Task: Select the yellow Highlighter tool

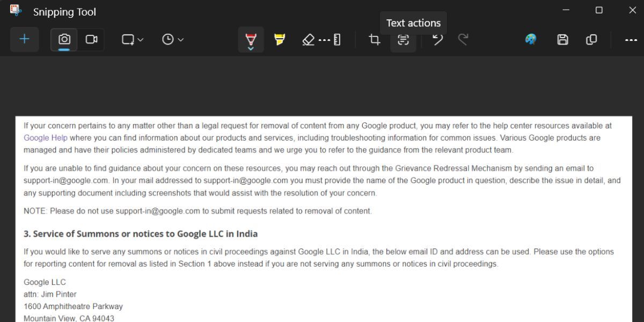Action: (x=280, y=39)
